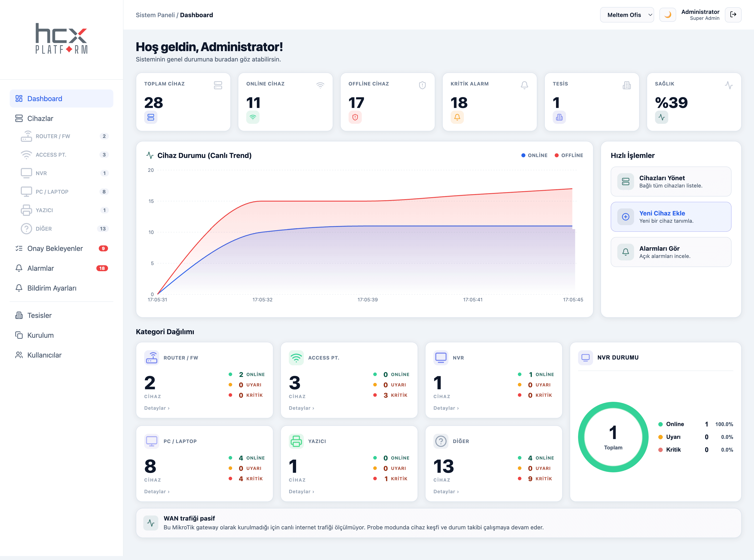Click the monitor icon on PC / LAPTOP card
This screenshot has height=560, width=754.
tap(152, 441)
